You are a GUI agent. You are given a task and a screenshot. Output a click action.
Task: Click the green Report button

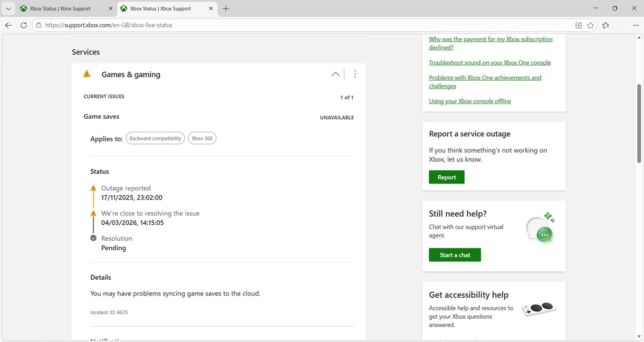point(446,177)
